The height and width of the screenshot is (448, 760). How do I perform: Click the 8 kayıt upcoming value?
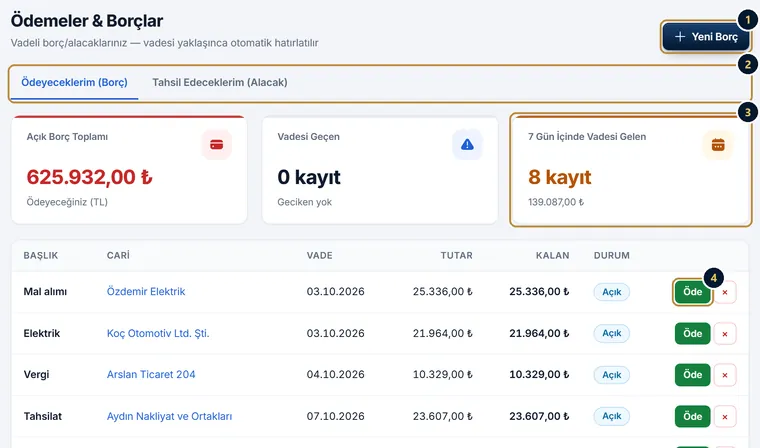click(559, 177)
